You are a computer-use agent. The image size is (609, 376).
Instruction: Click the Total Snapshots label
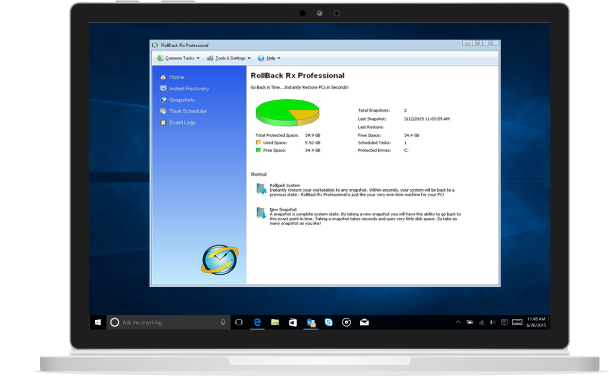[374, 110]
